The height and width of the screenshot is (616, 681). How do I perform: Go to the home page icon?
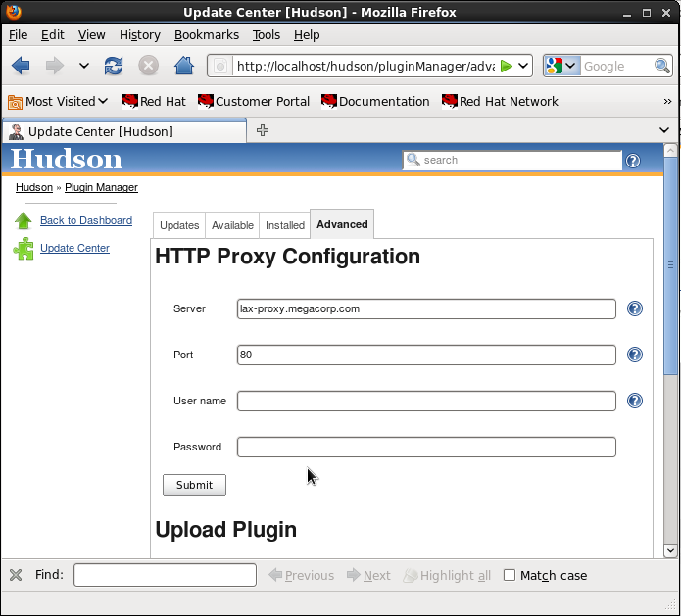(x=184, y=66)
